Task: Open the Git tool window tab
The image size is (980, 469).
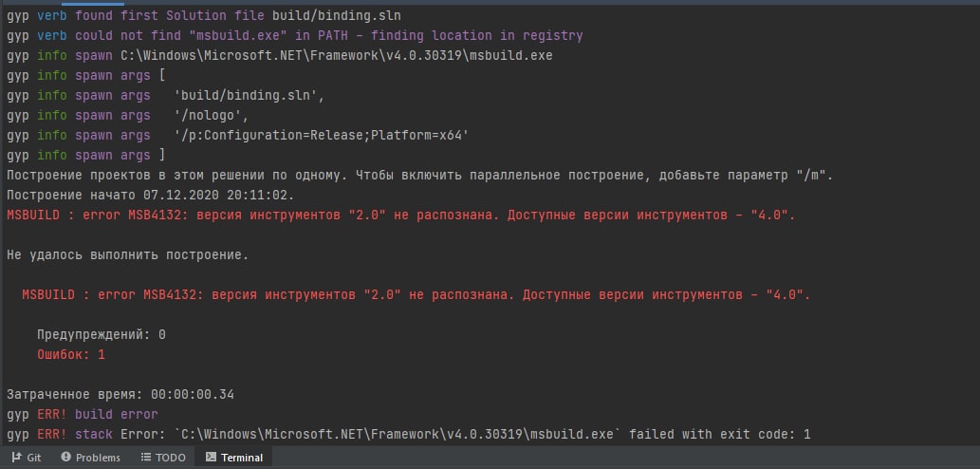Action: click(27, 458)
